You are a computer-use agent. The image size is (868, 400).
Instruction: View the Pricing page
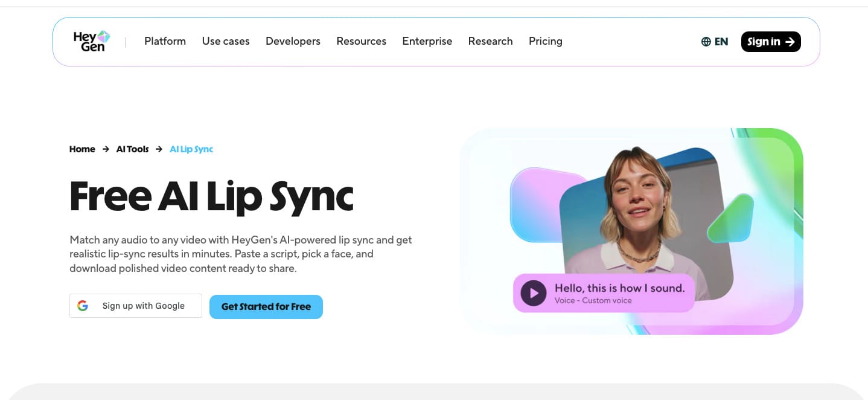(x=545, y=41)
